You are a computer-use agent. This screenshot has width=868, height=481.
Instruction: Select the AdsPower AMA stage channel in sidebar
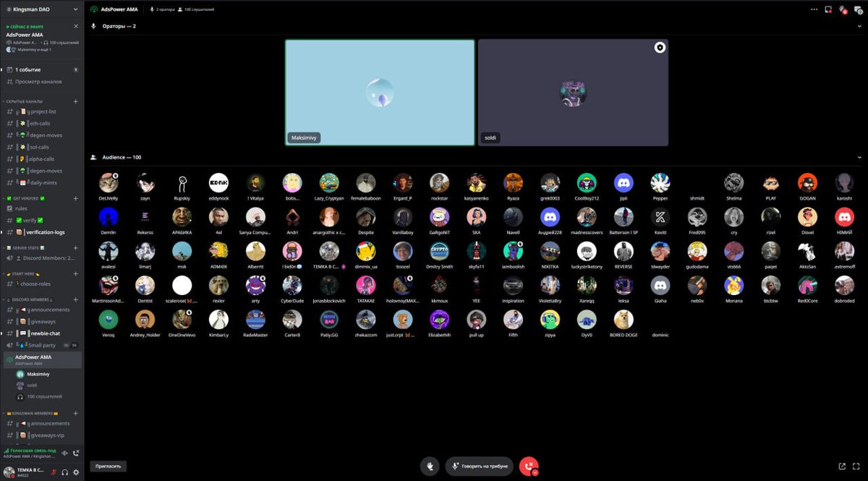coord(42,359)
